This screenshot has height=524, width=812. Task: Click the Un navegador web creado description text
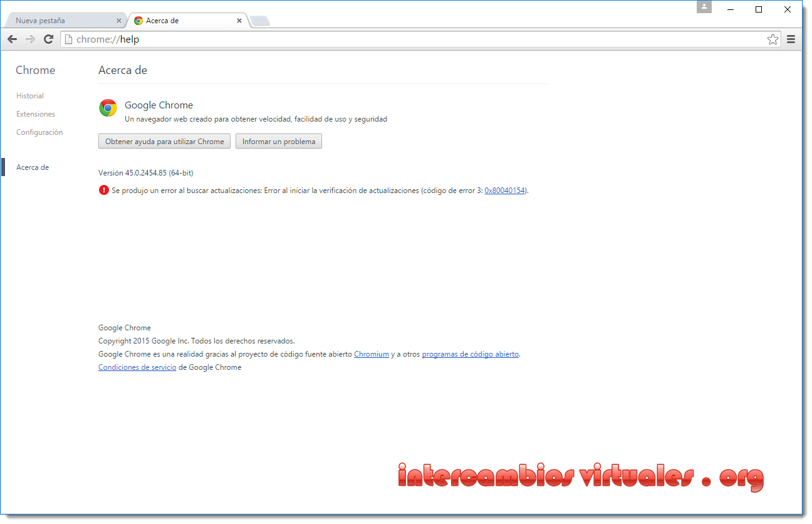click(x=256, y=118)
